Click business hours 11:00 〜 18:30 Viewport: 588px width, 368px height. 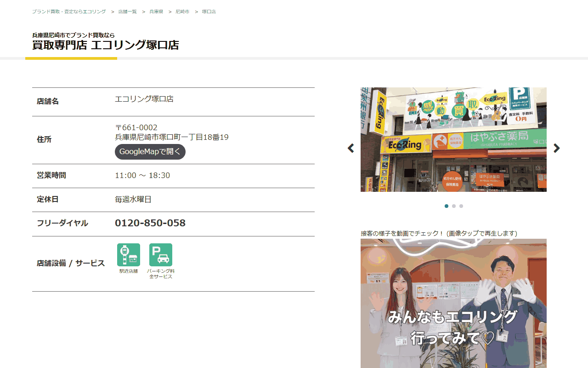(142, 175)
